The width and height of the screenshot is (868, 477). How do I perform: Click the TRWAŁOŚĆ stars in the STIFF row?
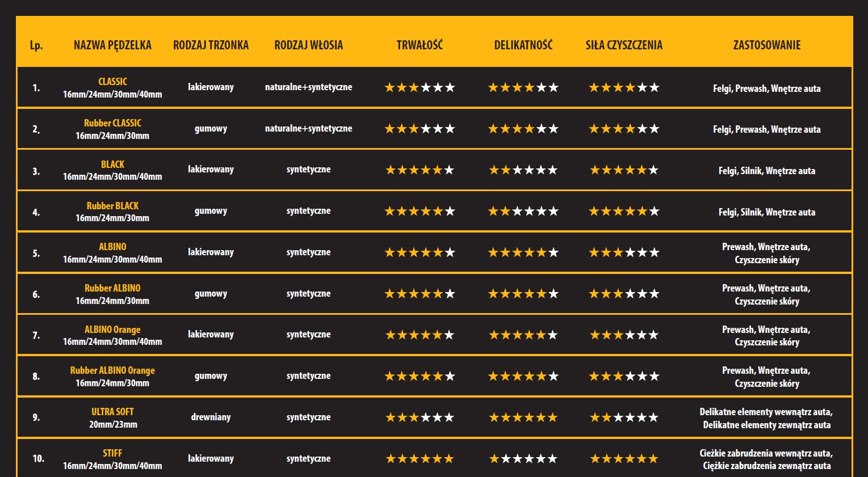[420, 459]
